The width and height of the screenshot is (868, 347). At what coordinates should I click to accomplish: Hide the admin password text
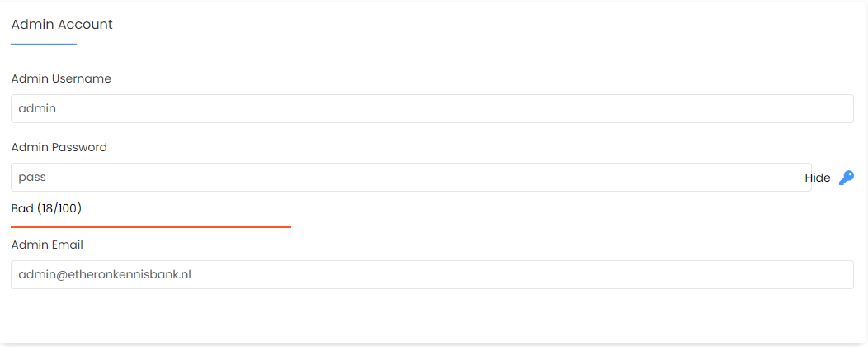tap(817, 178)
